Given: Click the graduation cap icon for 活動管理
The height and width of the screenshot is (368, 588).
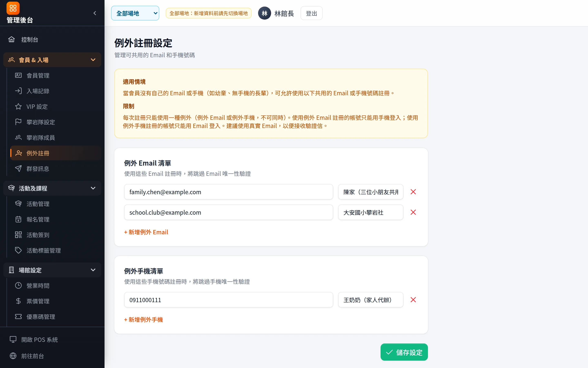Looking at the screenshot, I should click(18, 204).
